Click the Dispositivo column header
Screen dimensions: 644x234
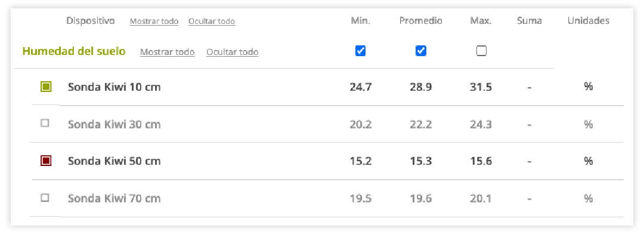pyautogui.click(x=91, y=21)
